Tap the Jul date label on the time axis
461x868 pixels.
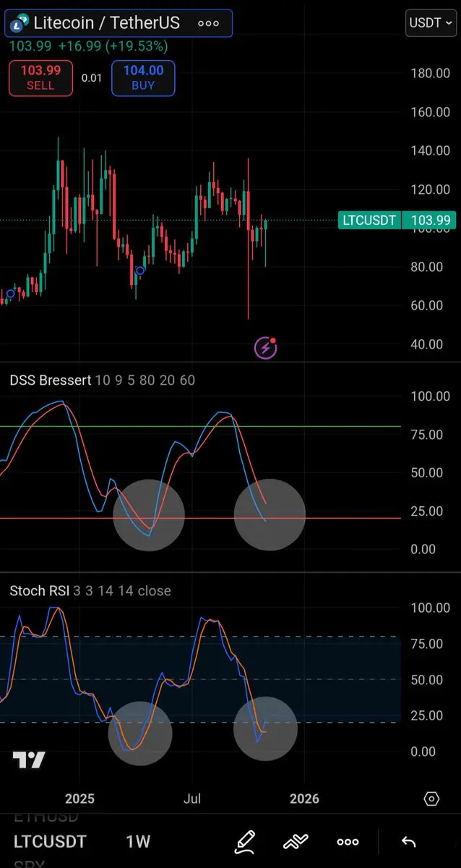[192, 799]
